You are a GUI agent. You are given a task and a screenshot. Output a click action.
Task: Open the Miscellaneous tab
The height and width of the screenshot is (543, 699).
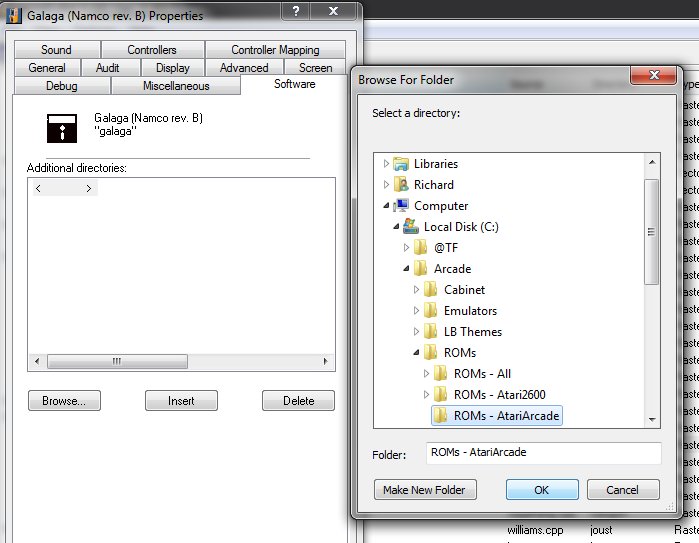[x=176, y=86]
